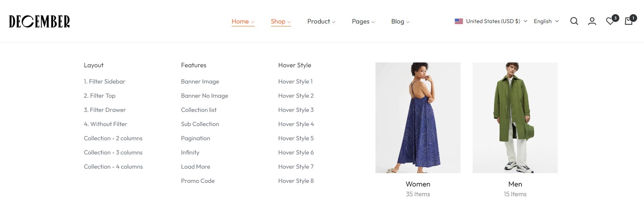The height and width of the screenshot is (208, 644).
Task: Open the Infinity feature link
Action: click(190, 152)
